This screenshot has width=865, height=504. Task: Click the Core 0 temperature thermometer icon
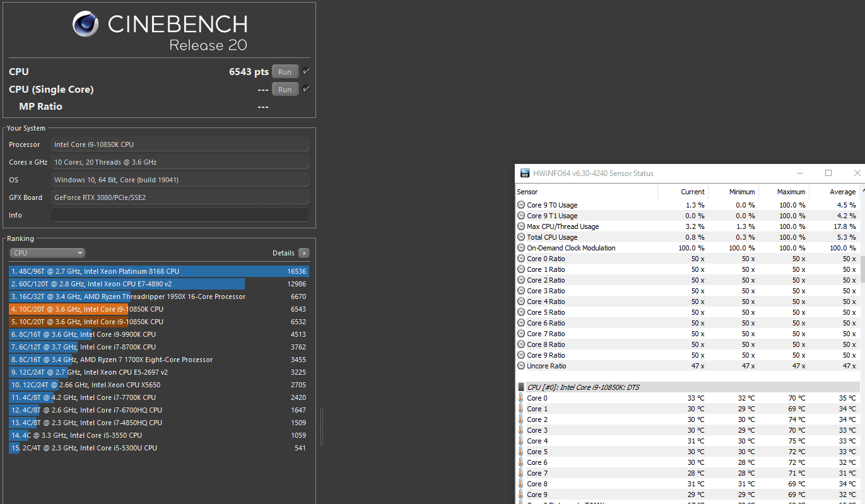521,398
